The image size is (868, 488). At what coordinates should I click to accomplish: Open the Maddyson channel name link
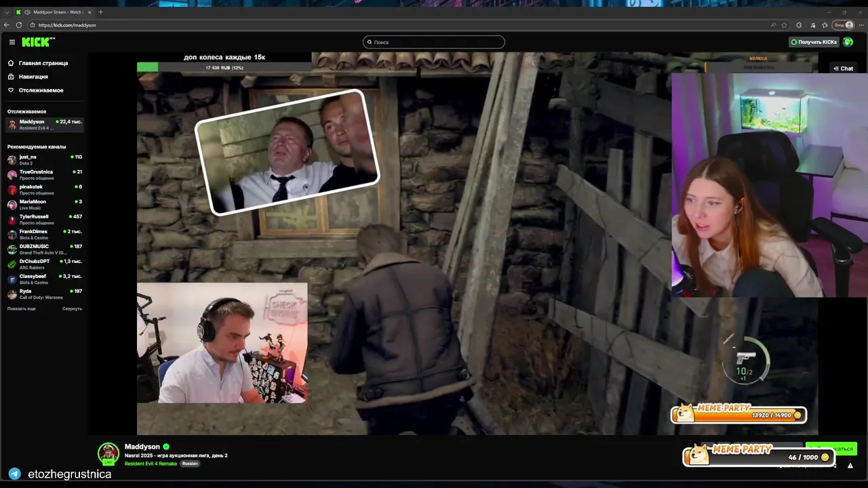click(142, 447)
